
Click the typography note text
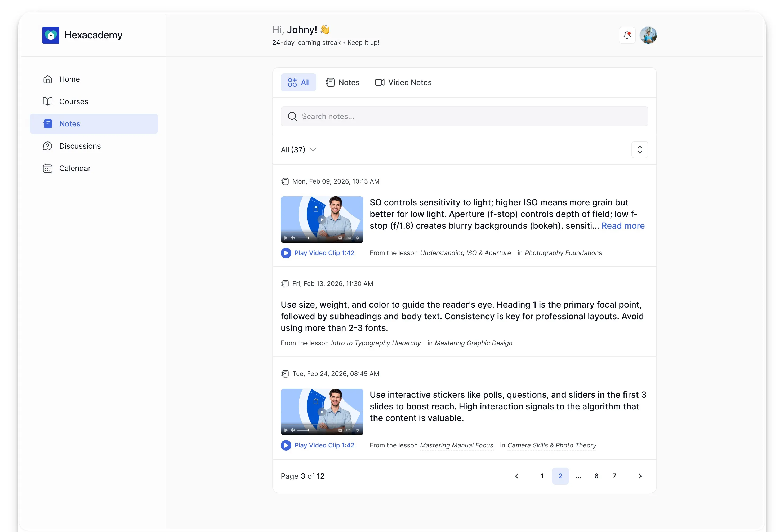pos(462,316)
